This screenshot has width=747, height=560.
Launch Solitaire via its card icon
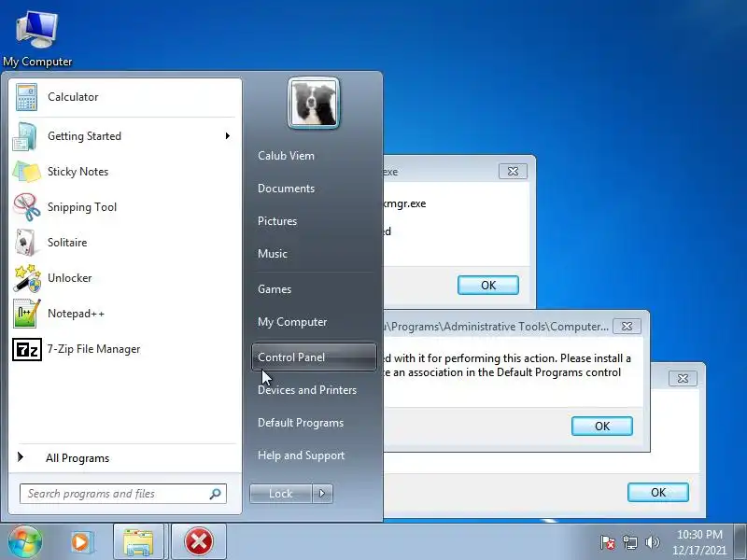pos(26,243)
